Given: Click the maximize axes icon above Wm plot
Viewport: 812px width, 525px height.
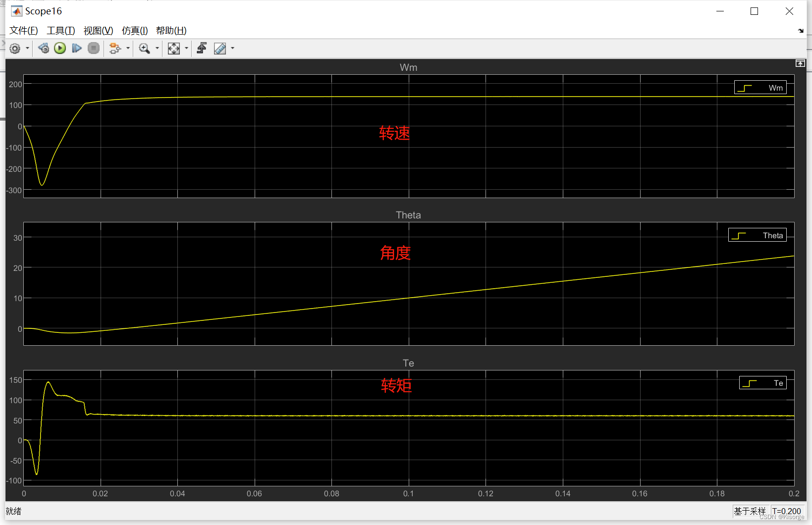Looking at the screenshot, I should coord(800,63).
